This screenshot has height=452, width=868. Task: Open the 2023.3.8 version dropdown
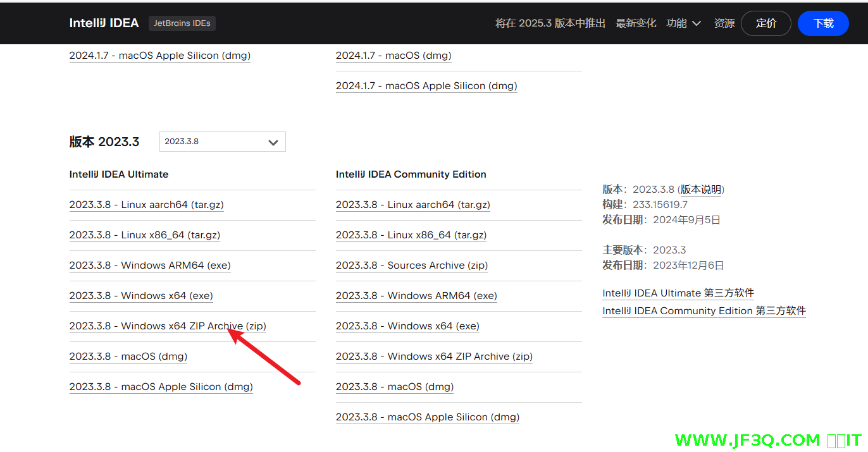222,142
